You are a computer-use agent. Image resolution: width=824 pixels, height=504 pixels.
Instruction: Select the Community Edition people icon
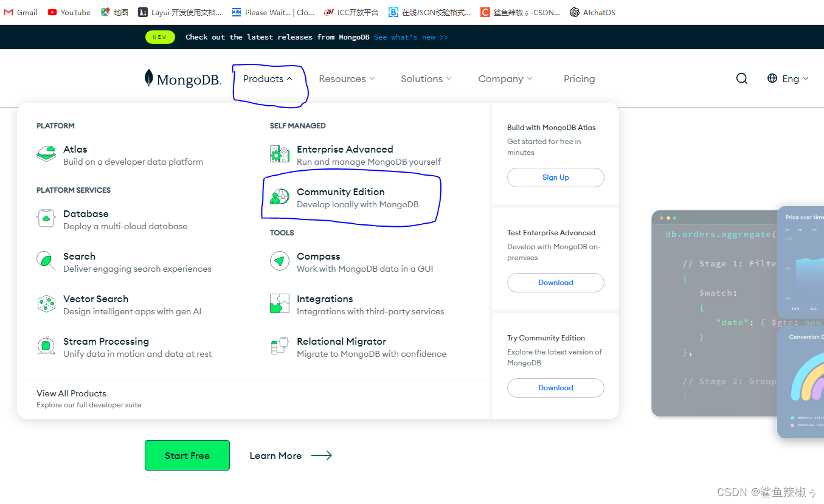point(279,196)
